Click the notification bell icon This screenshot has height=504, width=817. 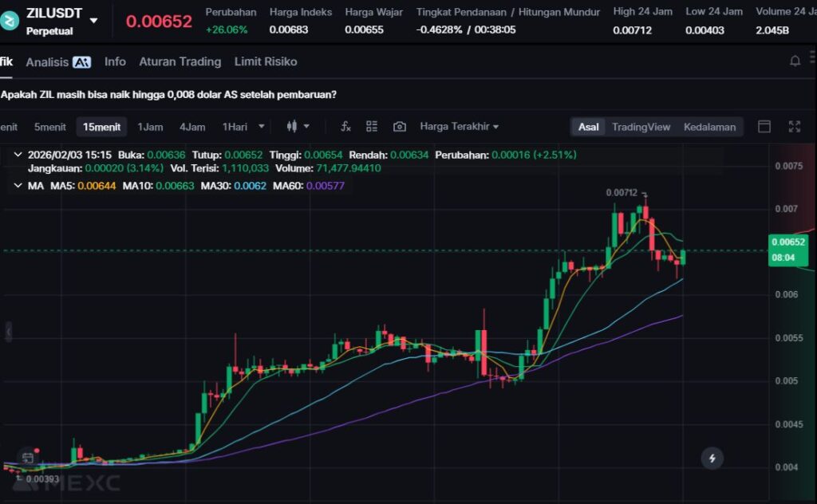pyautogui.click(x=795, y=61)
